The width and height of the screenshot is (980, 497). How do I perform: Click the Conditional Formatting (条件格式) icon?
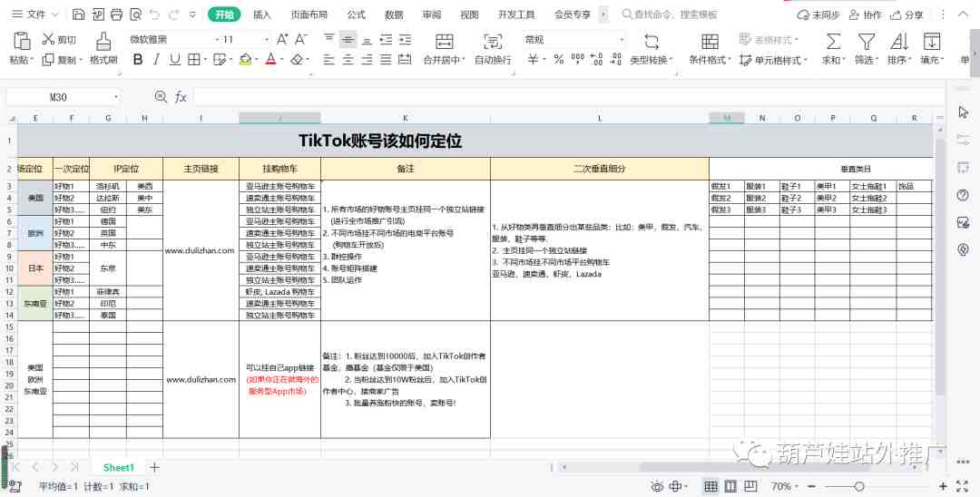click(710, 42)
